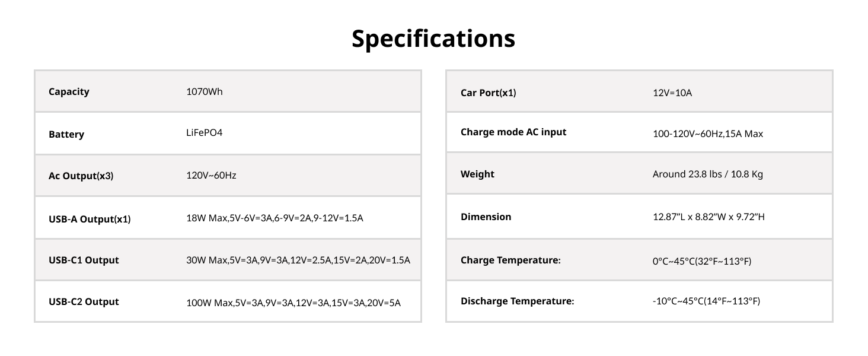This screenshot has width=868, height=356.
Task: Select the Capacity label
Action: coord(69,92)
